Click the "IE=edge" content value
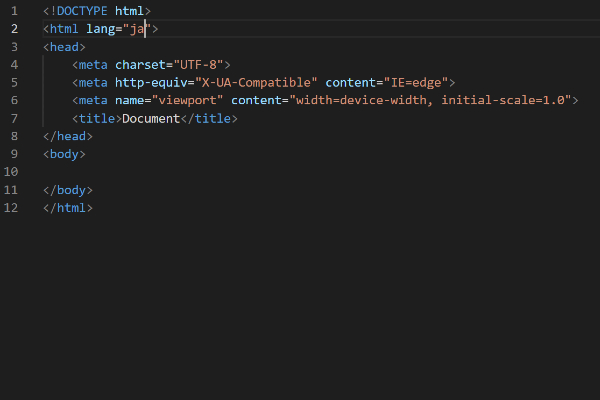 (416, 83)
